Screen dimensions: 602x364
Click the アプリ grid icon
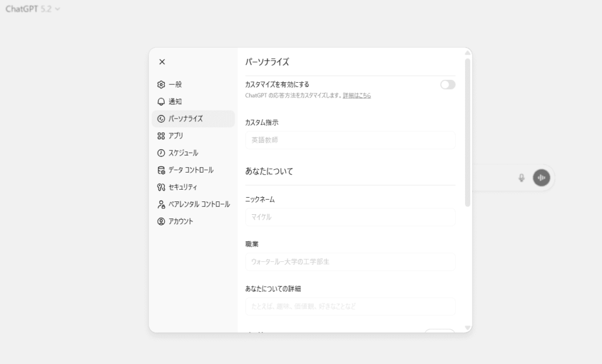coord(161,136)
